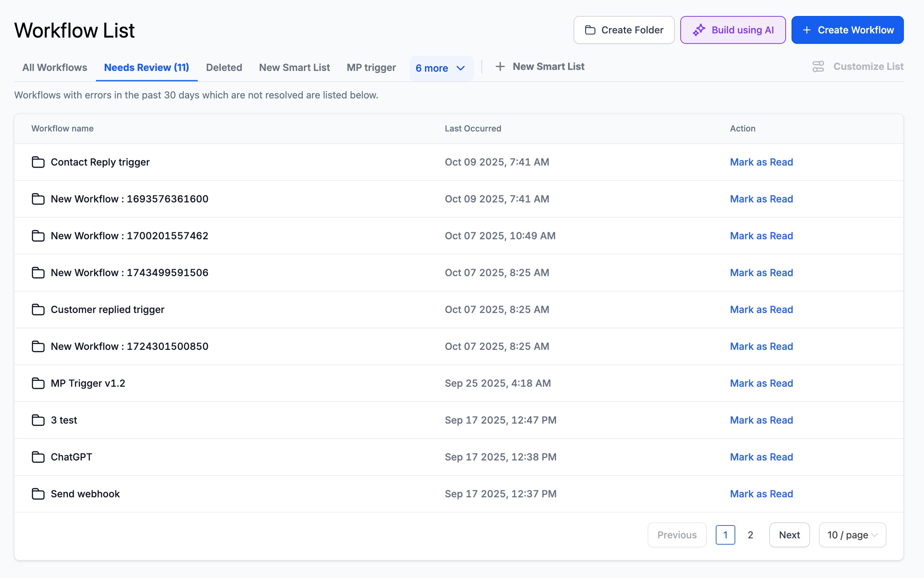
Task: Click the sparkle icon on Build using AI
Action: point(698,30)
